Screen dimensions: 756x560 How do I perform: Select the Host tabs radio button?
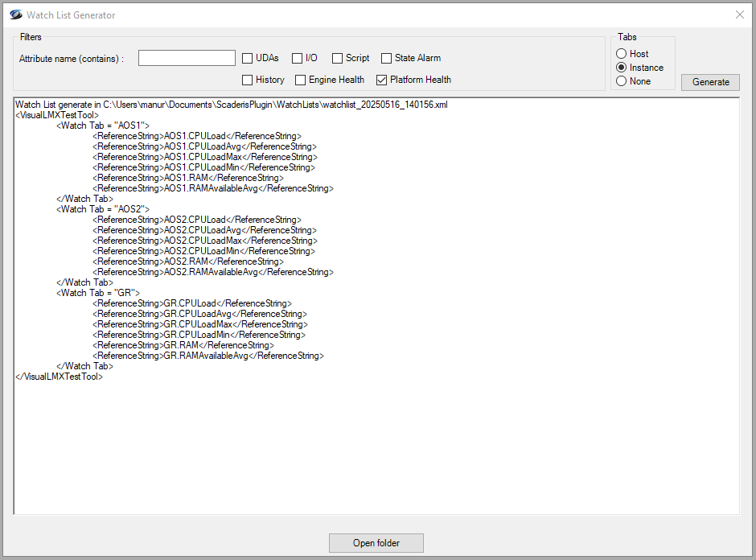point(622,54)
